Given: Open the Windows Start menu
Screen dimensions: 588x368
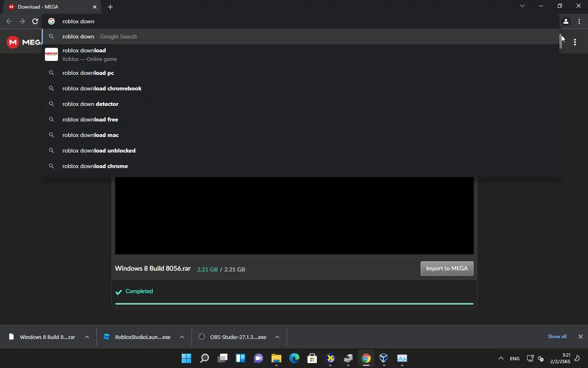Looking at the screenshot, I should (x=187, y=359).
